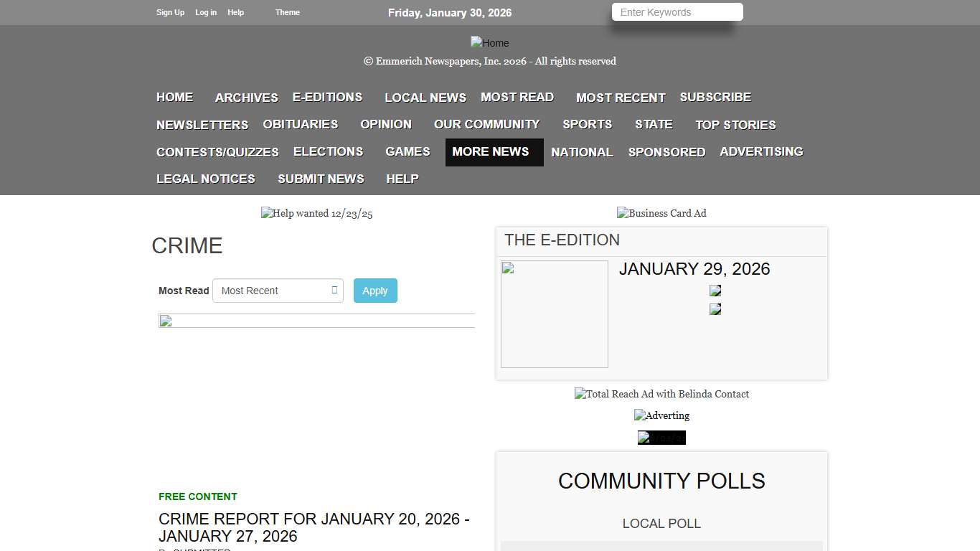Go to the Obituaries section

(x=300, y=125)
